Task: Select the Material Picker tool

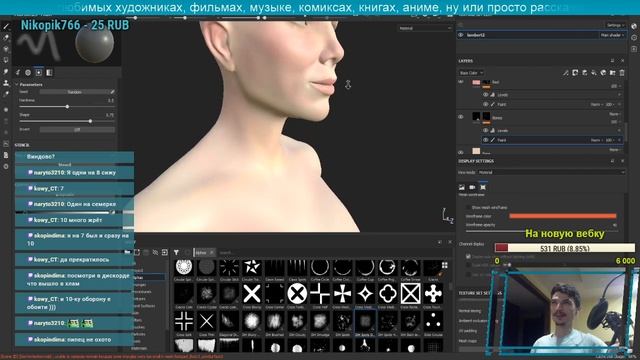Action: [6, 94]
